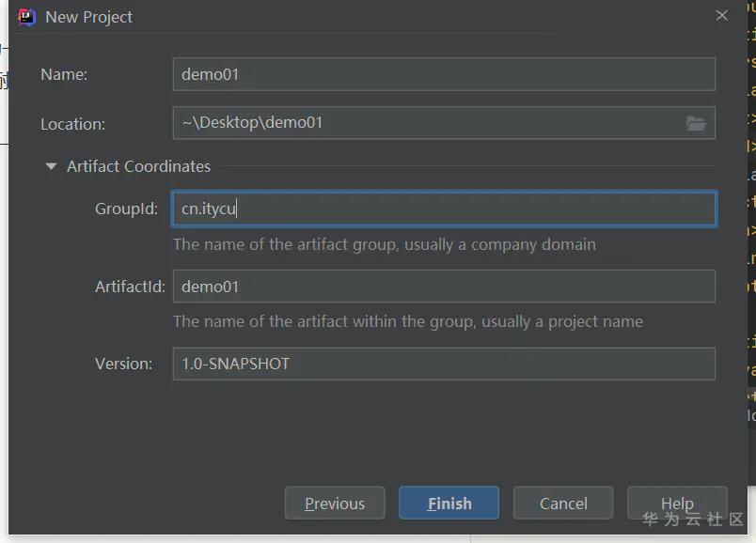756x543 pixels.
Task: Collapse the Artifact Coordinates section
Action: click(x=51, y=166)
